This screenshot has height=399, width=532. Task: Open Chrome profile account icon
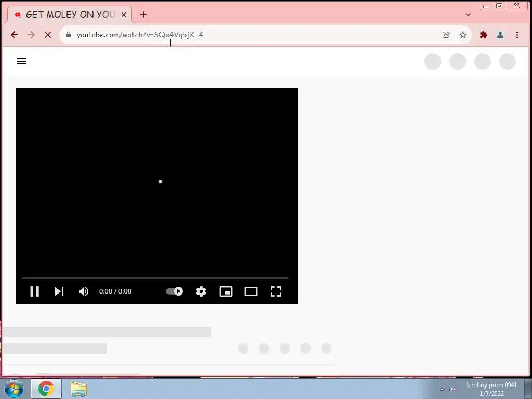(500, 35)
